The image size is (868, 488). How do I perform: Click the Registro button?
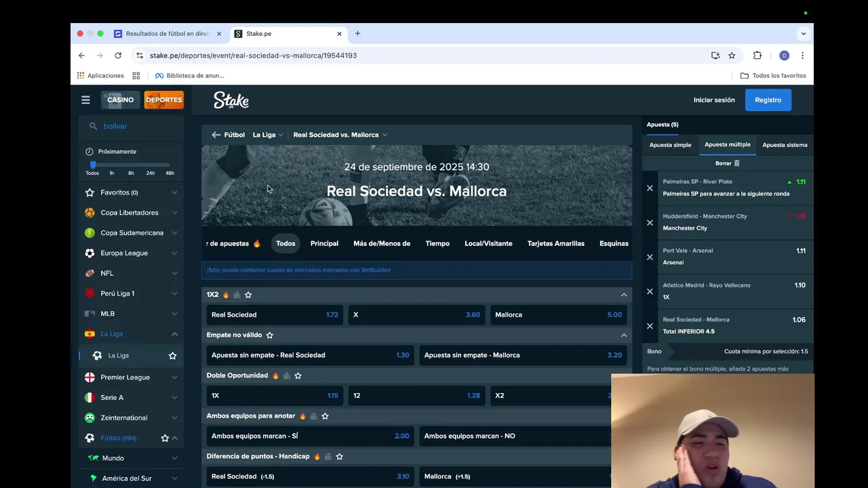768,100
